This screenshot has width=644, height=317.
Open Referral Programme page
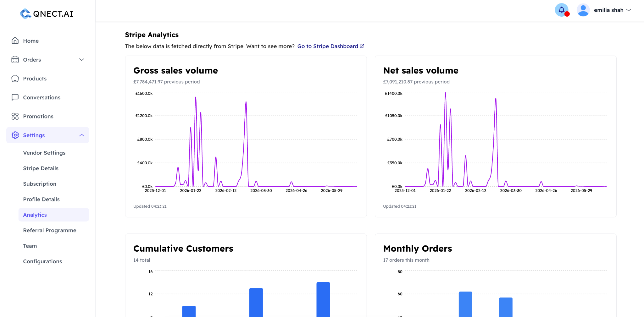click(50, 230)
